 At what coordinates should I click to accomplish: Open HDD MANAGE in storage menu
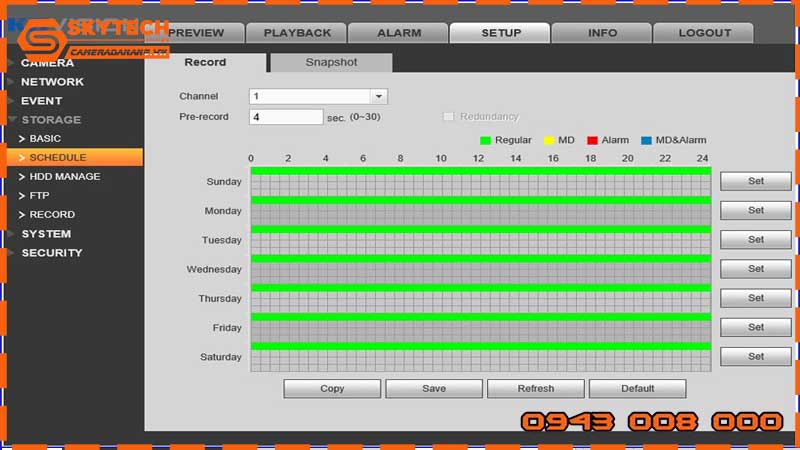coord(64,177)
